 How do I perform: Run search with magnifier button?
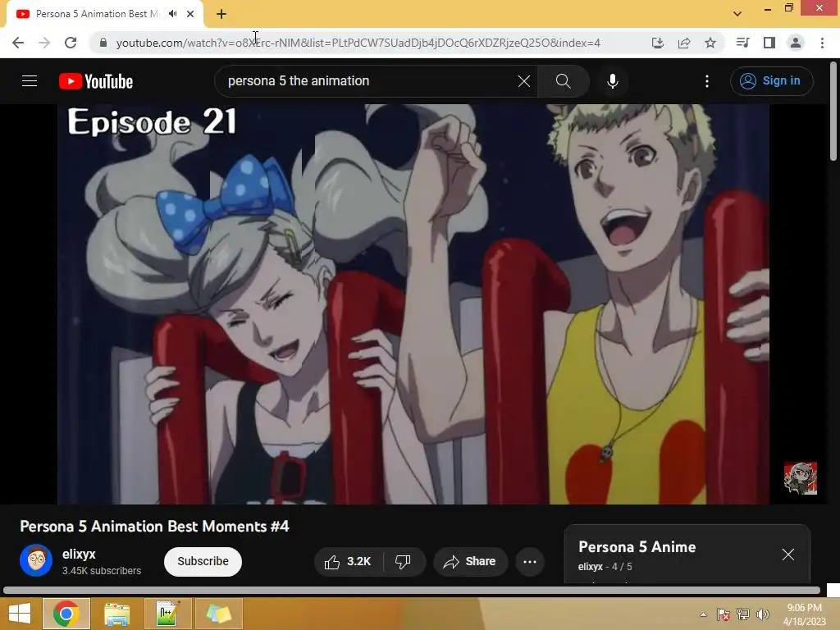[563, 81]
